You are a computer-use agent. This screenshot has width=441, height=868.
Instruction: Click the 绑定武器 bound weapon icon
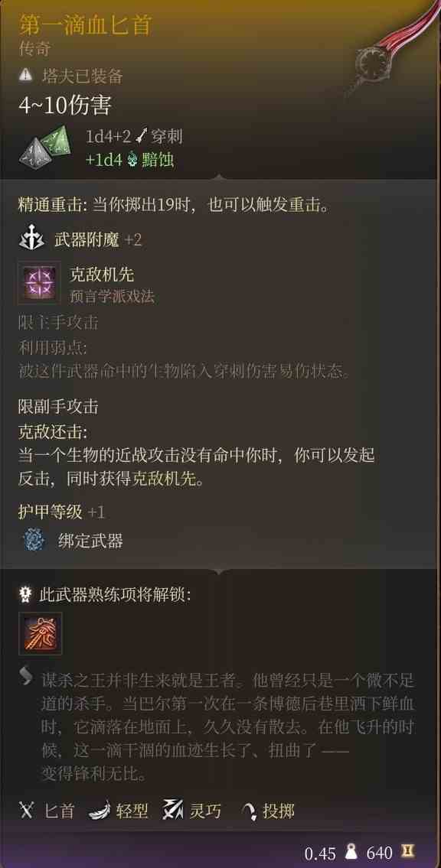(x=34, y=541)
